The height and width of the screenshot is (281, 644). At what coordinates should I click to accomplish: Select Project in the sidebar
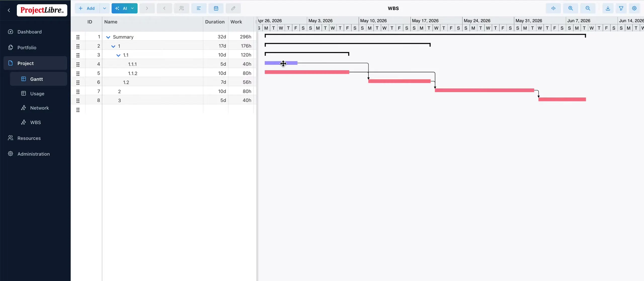(35, 63)
